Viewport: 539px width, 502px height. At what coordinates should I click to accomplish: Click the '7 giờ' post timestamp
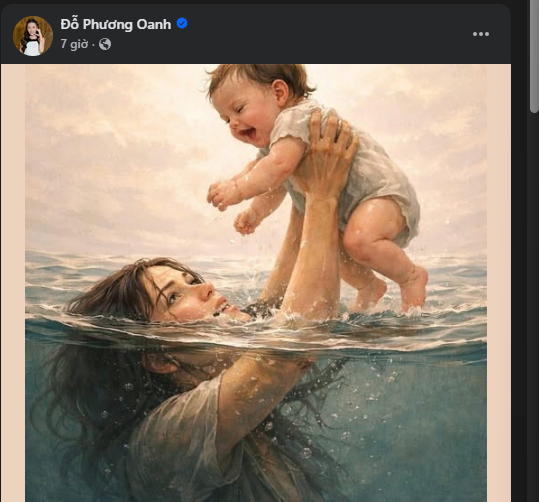click(x=74, y=44)
